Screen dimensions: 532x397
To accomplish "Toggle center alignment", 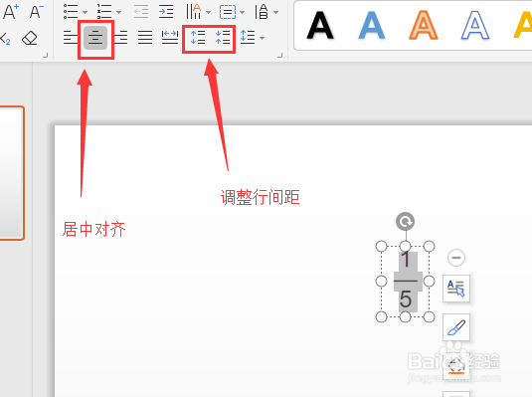I will click(x=95, y=38).
